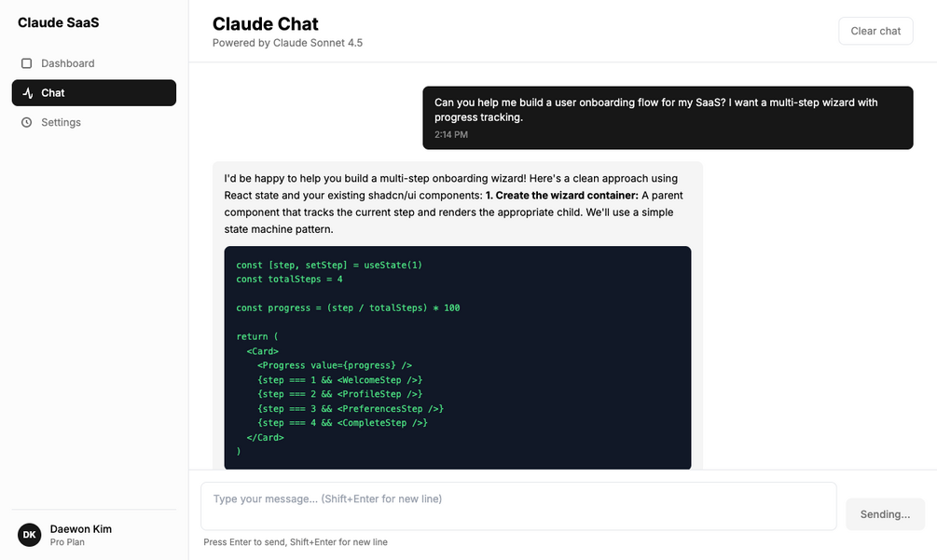The image size is (937, 560).
Task: Select the Chat nav item
Action: (x=93, y=93)
